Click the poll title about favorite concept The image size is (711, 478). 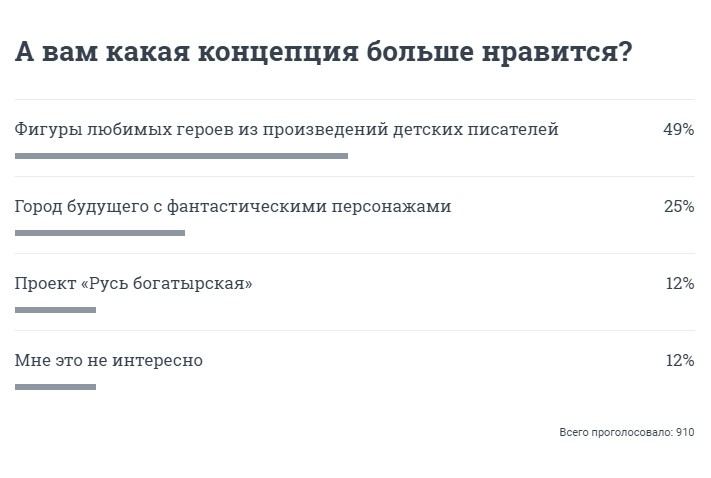(x=323, y=51)
